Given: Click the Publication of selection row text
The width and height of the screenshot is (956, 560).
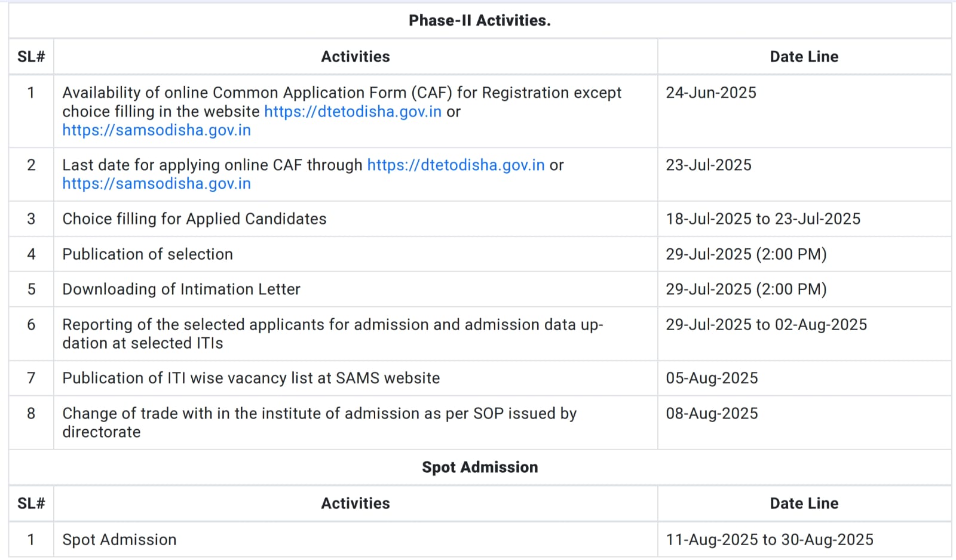Looking at the screenshot, I should point(148,254).
